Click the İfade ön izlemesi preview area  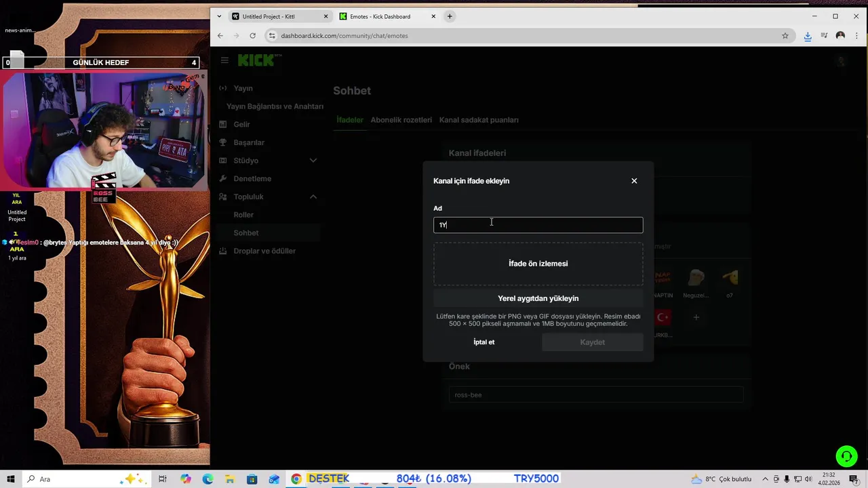(x=538, y=264)
